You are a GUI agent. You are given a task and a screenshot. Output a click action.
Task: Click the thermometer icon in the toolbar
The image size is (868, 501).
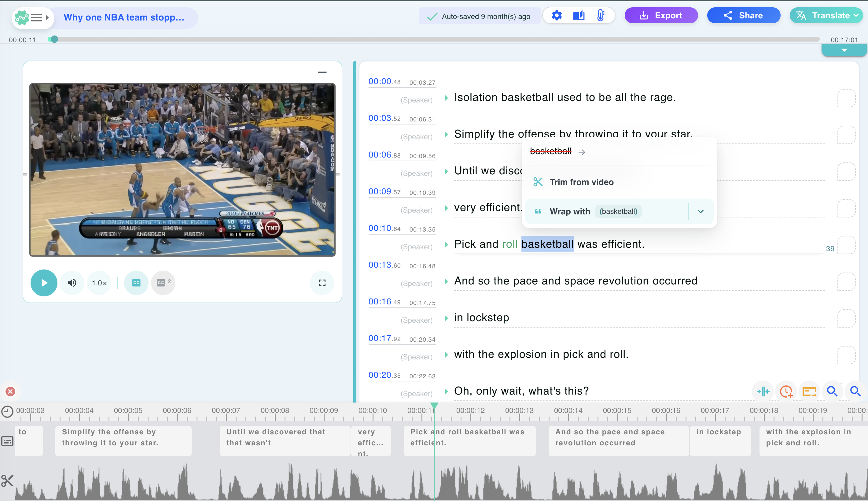(x=601, y=16)
